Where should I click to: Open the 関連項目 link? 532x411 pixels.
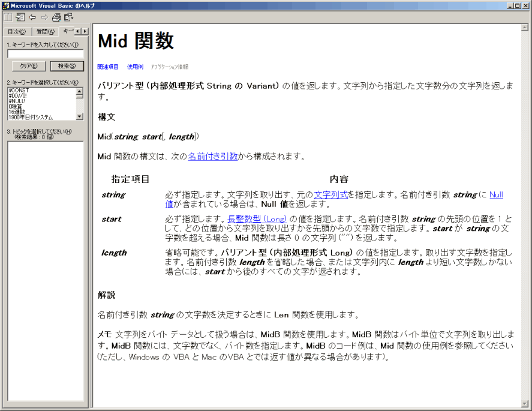click(106, 66)
